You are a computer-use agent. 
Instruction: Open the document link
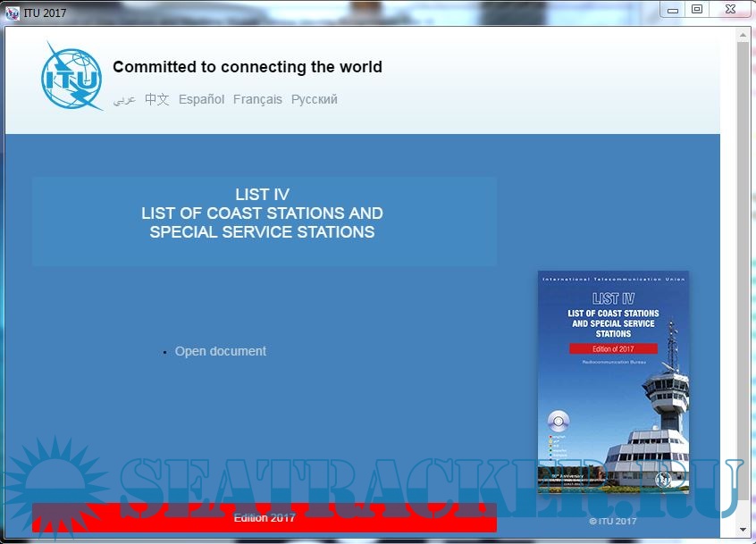(220, 351)
